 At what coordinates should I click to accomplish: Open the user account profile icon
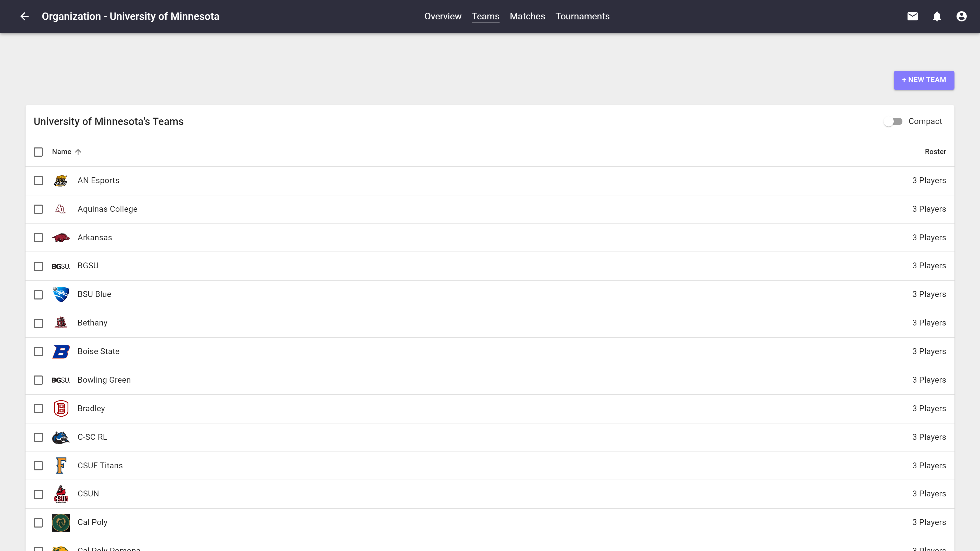click(961, 16)
